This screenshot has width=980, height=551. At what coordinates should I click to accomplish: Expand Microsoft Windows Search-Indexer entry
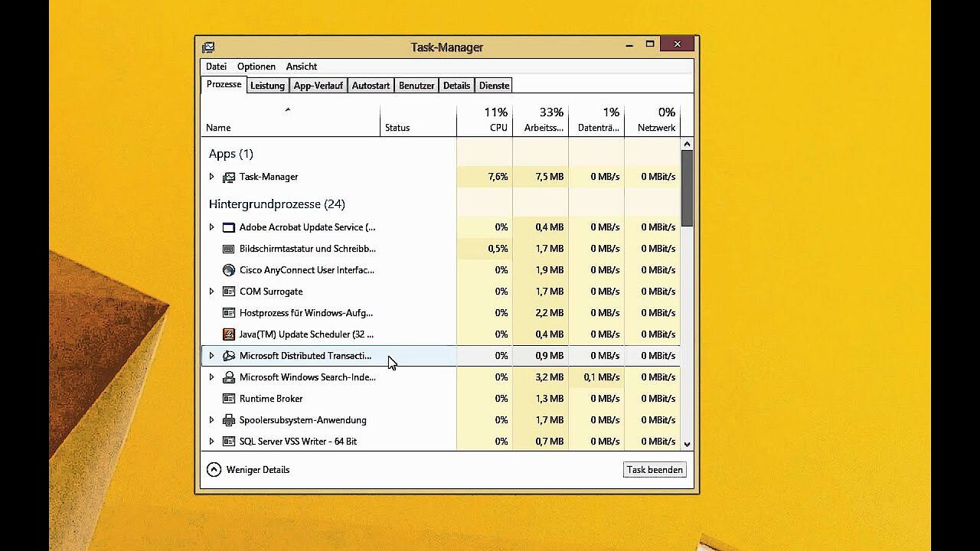click(211, 377)
